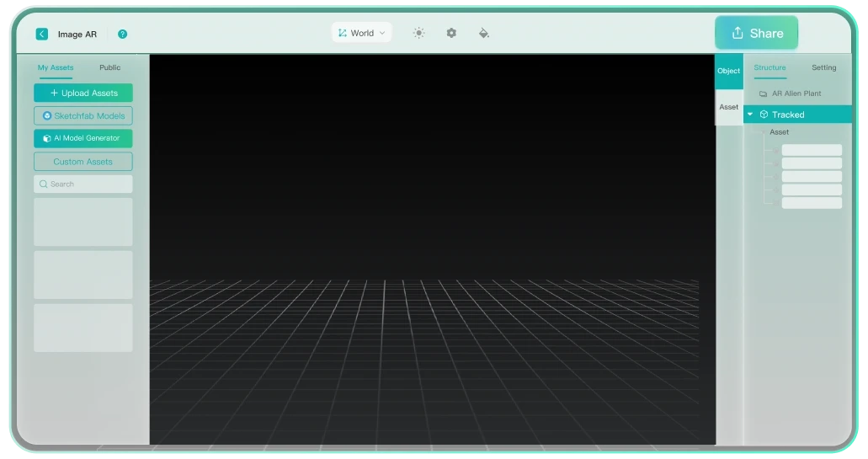868x459 pixels.
Task: Open Sketchfab Models
Action: tap(83, 115)
